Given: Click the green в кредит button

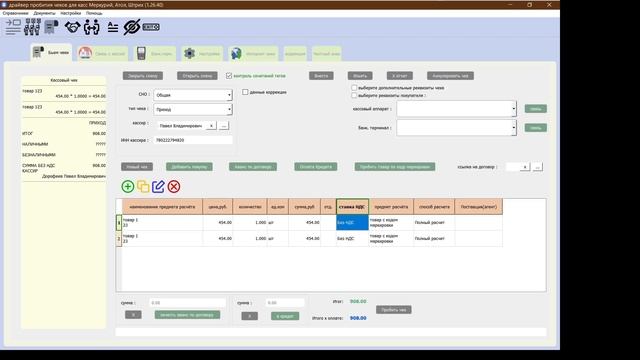Looking at the screenshot, I should (285, 316).
